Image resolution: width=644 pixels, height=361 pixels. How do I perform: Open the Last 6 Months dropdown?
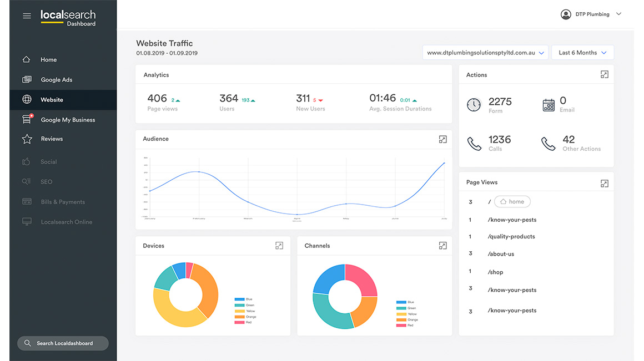pyautogui.click(x=582, y=52)
